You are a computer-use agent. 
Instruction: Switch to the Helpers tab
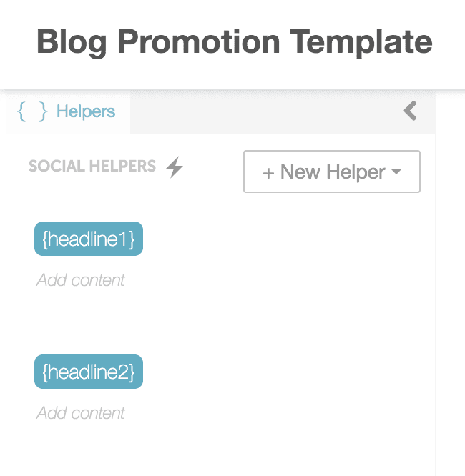pyautogui.click(x=68, y=111)
